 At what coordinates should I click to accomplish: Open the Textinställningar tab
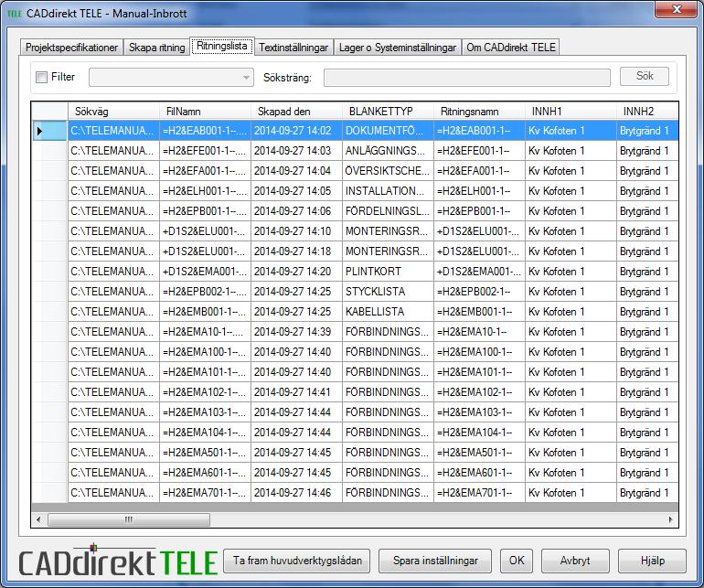[x=293, y=48]
